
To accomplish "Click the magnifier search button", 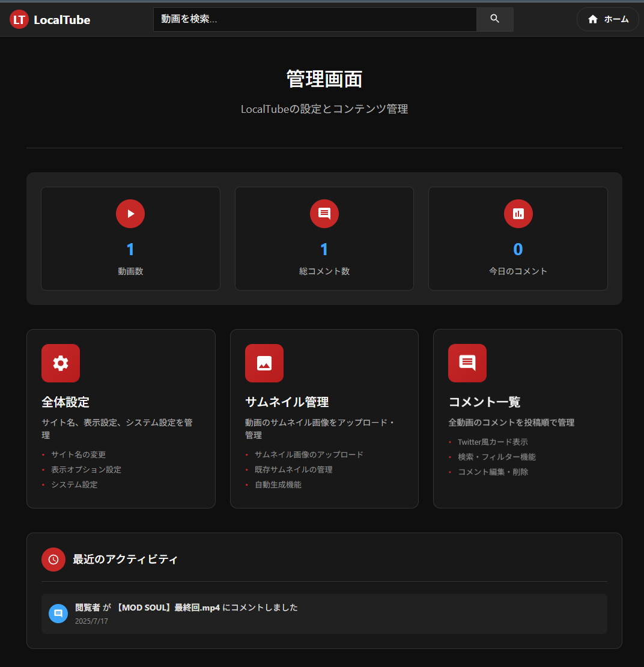I will pyautogui.click(x=494, y=19).
